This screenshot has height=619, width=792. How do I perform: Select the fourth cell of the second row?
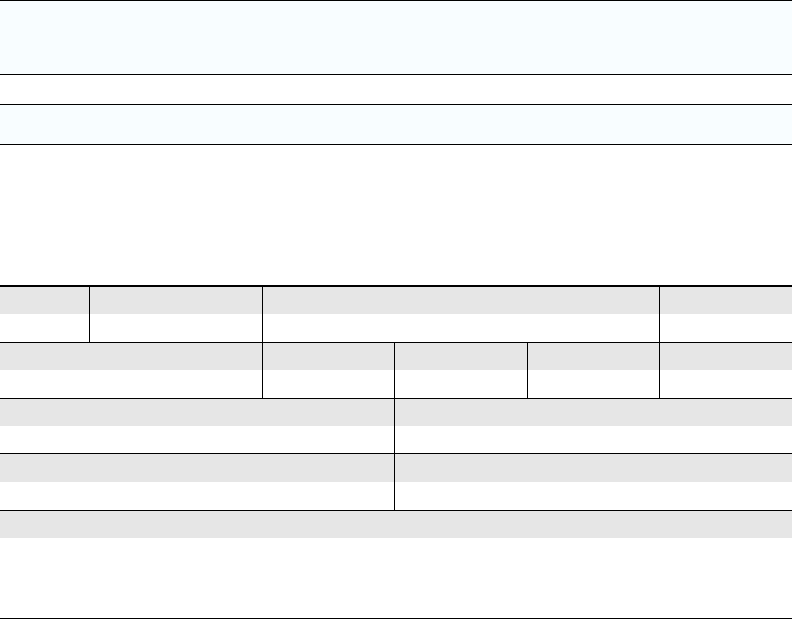(x=593, y=370)
